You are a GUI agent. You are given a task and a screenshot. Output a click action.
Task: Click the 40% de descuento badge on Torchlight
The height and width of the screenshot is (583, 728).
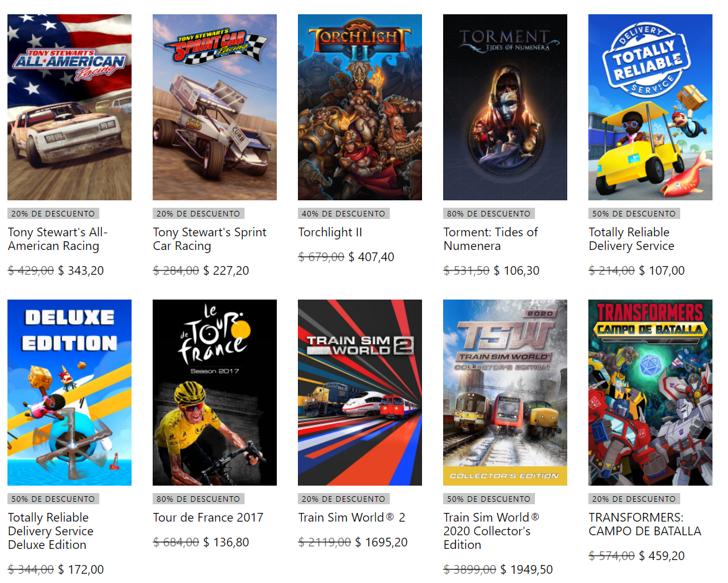[344, 213]
